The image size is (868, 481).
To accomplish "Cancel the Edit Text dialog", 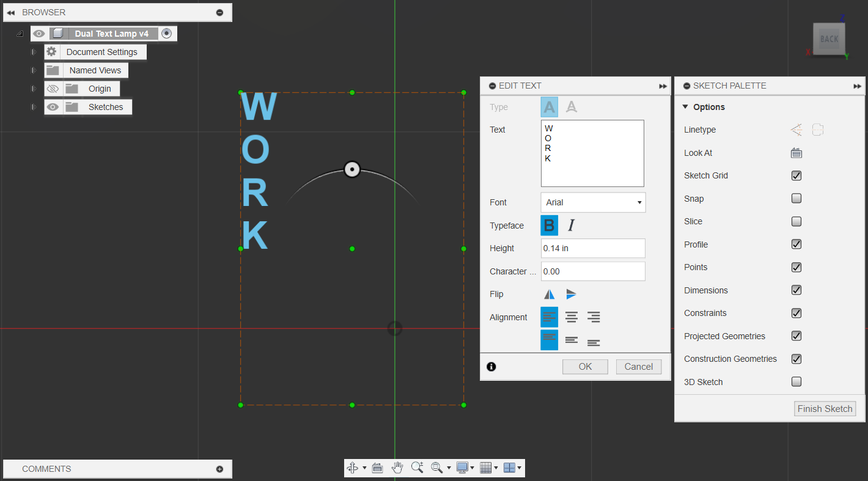I will pyautogui.click(x=639, y=367).
